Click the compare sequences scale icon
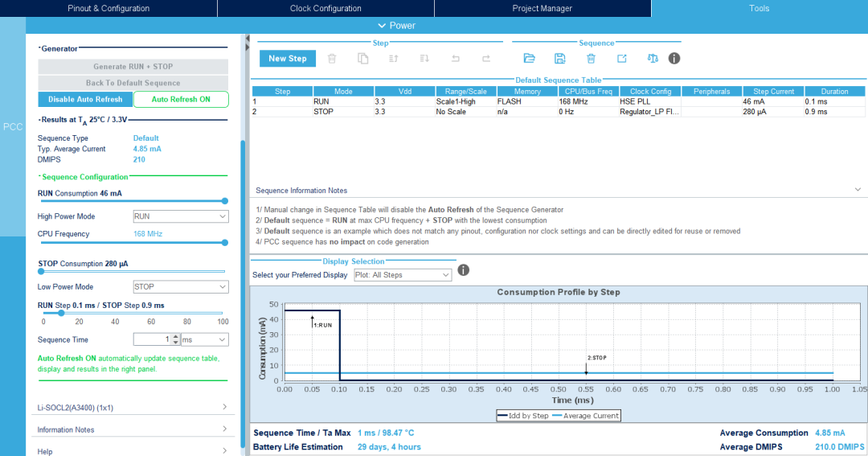This screenshot has width=868, height=456. coord(653,58)
